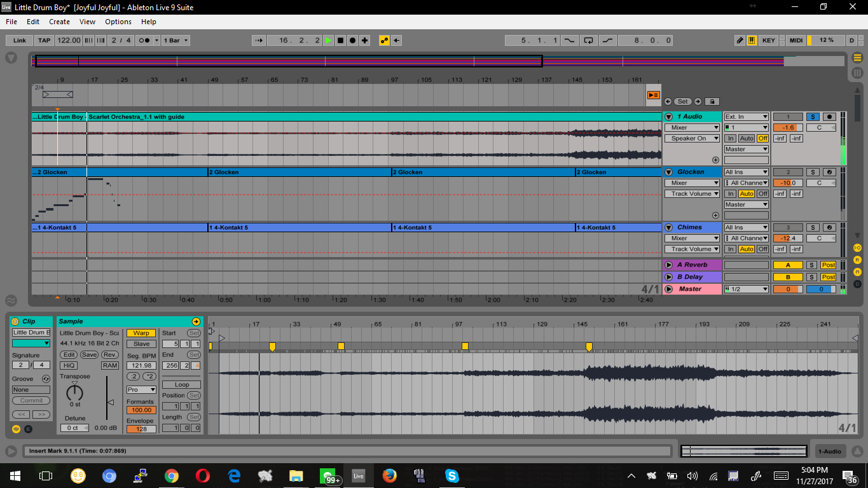The height and width of the screenshot is (488, 868).
Task: Click the Next Locator arrow right of Set
Action: tap(698, 101)
